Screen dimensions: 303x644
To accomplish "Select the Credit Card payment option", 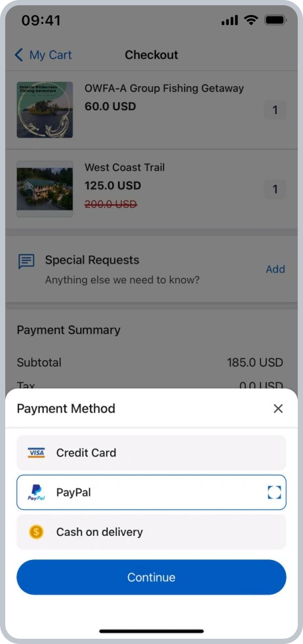I will (x=151, y=453).
